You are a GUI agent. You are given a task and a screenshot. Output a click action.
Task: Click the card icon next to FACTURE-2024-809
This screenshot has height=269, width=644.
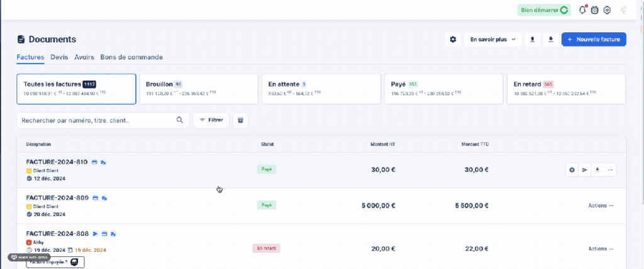pyautogui.click(x=96, y=198)
